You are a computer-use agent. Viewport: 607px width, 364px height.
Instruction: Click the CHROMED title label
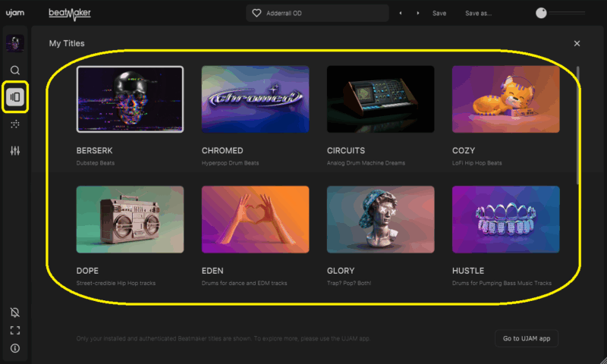point(222,150)
